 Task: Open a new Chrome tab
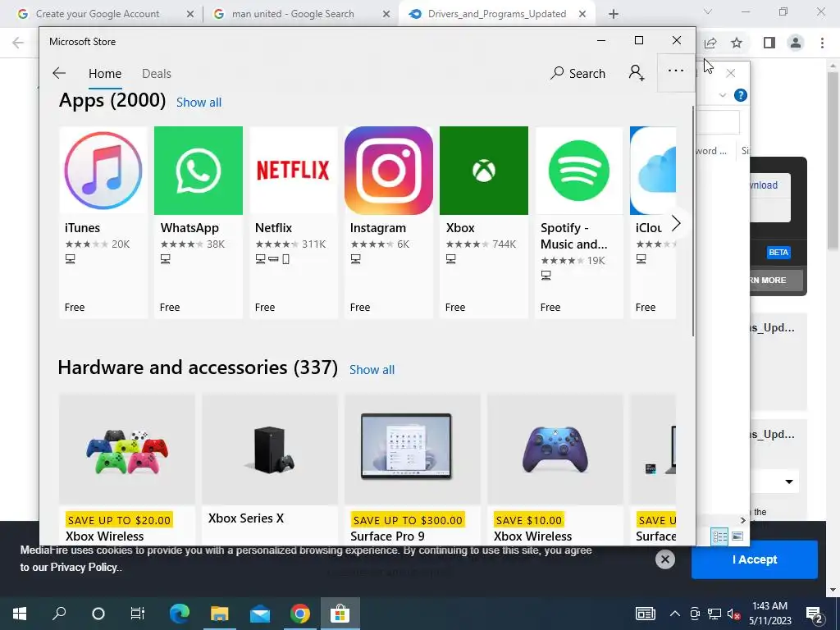[x=614, y=14]
